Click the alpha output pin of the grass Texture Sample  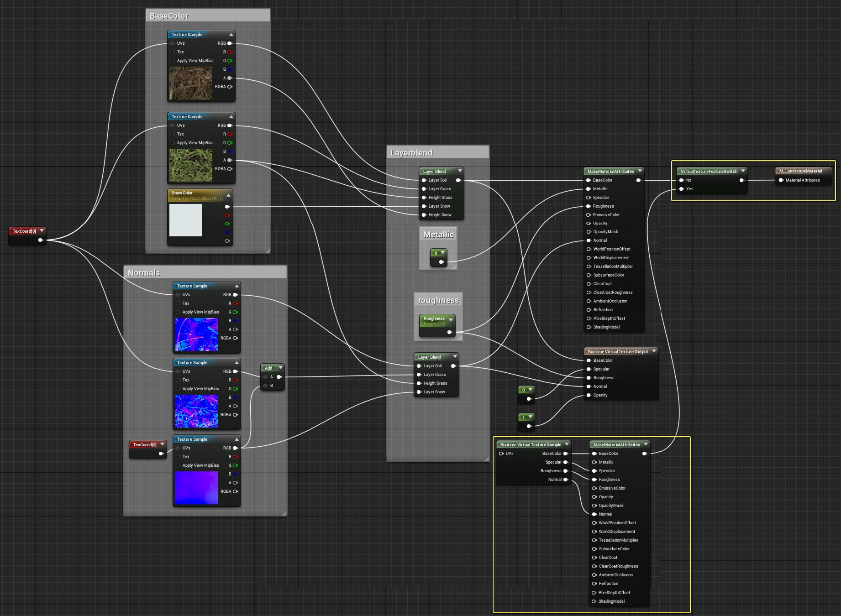[x=230, y=160]
